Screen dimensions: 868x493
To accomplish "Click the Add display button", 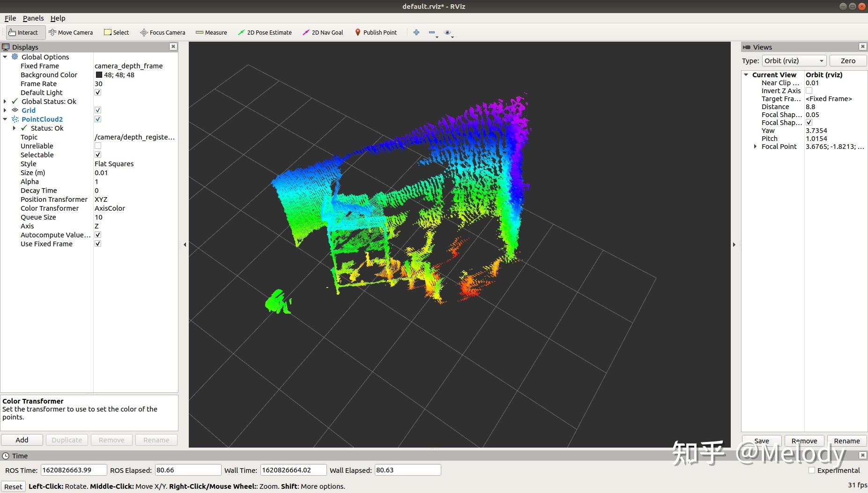I will pos(22,440).
